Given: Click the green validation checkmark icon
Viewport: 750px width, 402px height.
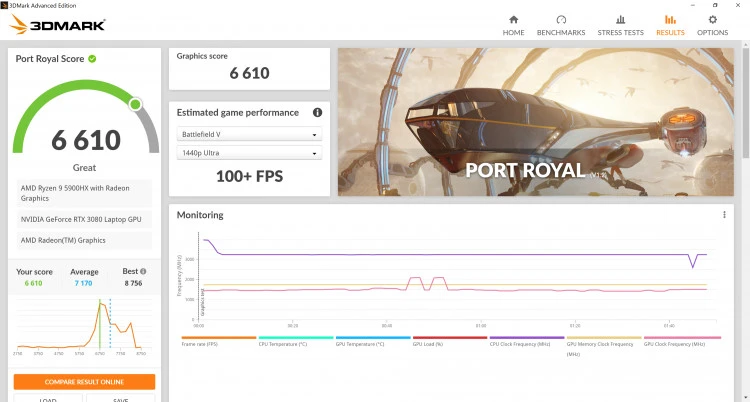Looking at the screenshot, I should point(92,59).
